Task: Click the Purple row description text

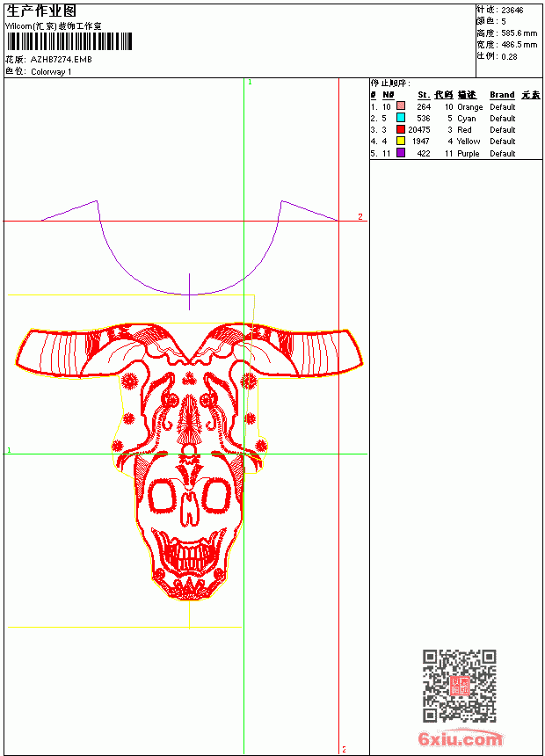Action: [x=468, y=153]
